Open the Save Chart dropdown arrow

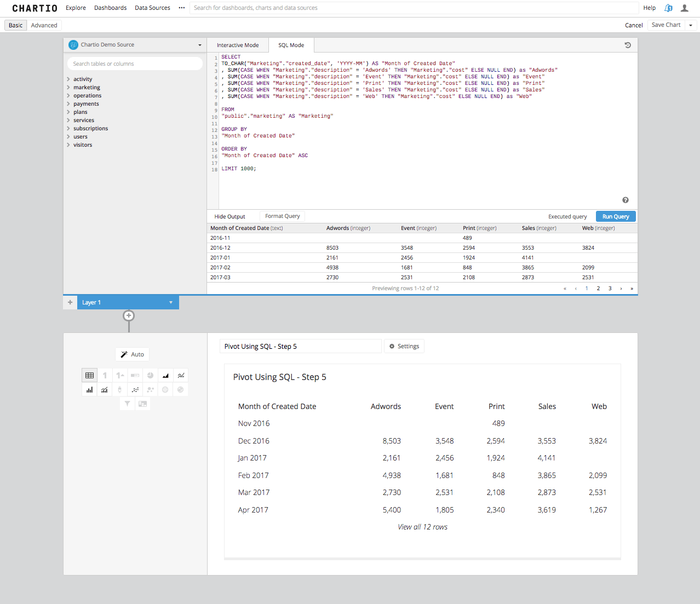(691, 25)
